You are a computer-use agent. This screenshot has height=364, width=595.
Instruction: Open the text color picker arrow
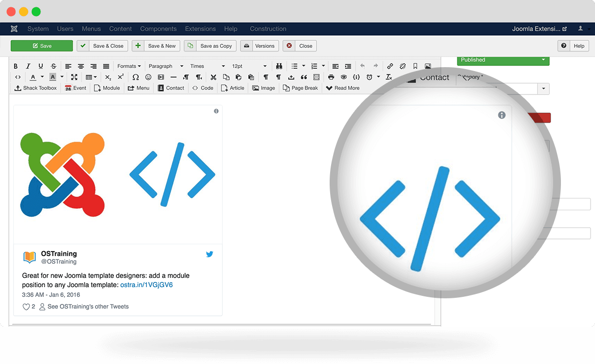[x=42, y=77]
